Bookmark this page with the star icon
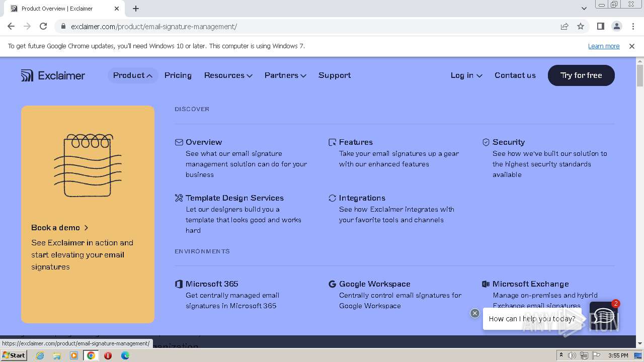Screen dimensions: 644x362 581,26
